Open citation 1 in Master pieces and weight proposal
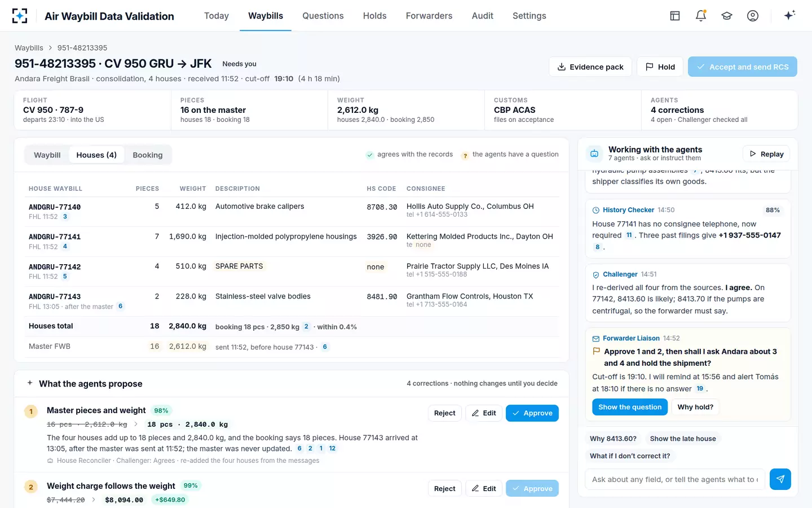812x508 pixels. click(x=321, y=449)
